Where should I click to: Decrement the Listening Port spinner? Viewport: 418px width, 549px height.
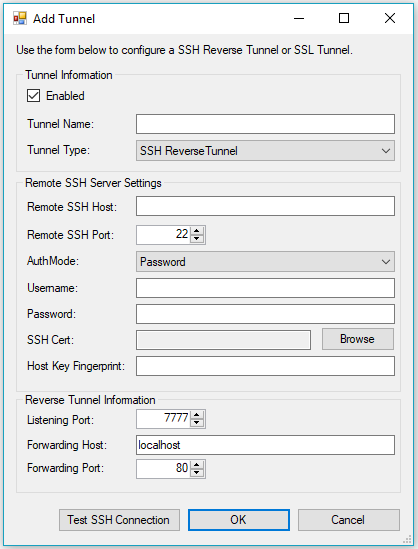coord(197,423)
